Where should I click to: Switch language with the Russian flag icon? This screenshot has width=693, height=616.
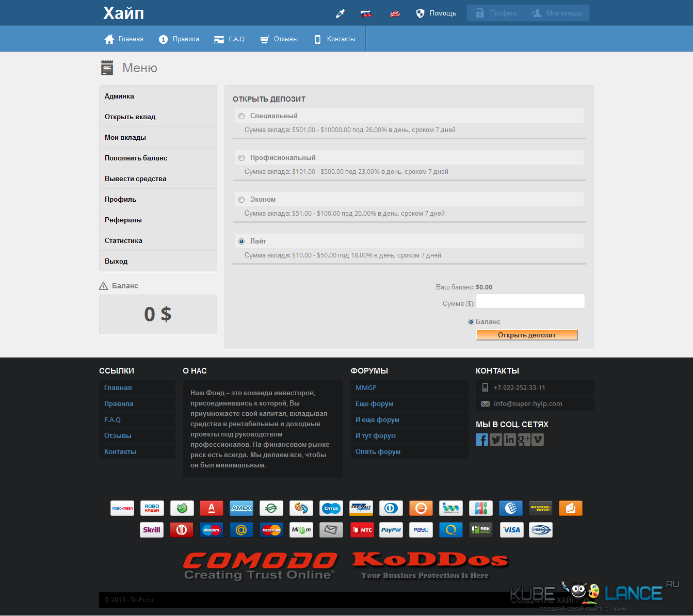(x=366, y=13)
